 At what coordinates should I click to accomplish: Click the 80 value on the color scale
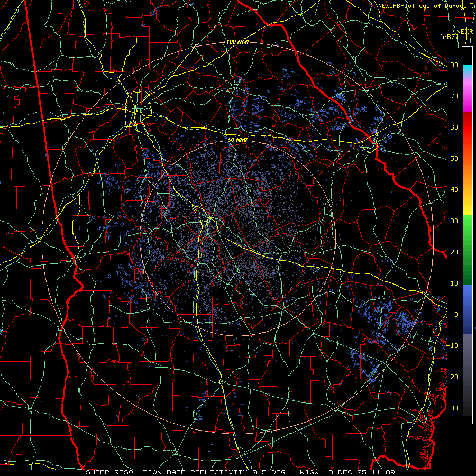pos(454,65)
